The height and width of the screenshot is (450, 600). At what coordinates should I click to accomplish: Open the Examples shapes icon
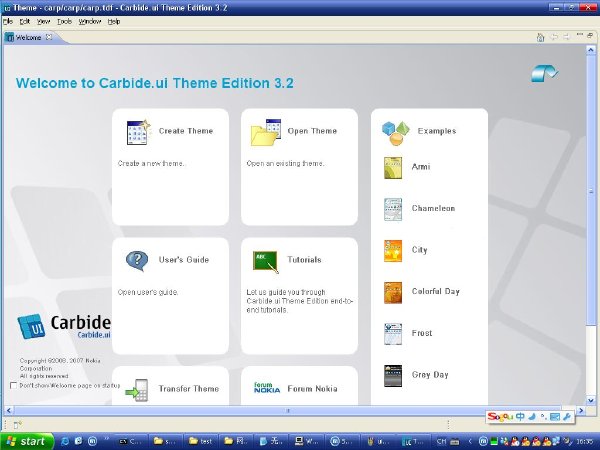point(396,133)
